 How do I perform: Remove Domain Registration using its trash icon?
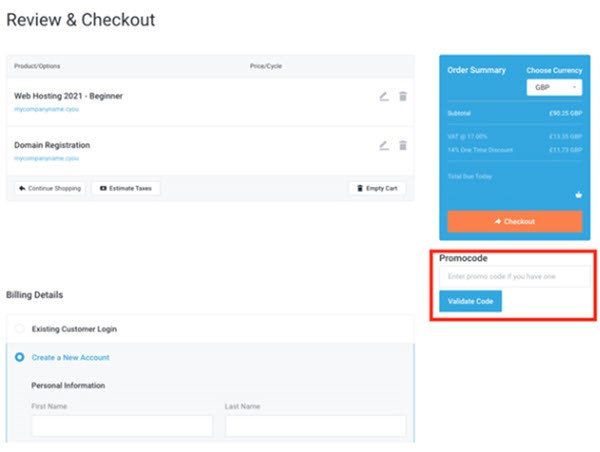click(x=403, y=145)
